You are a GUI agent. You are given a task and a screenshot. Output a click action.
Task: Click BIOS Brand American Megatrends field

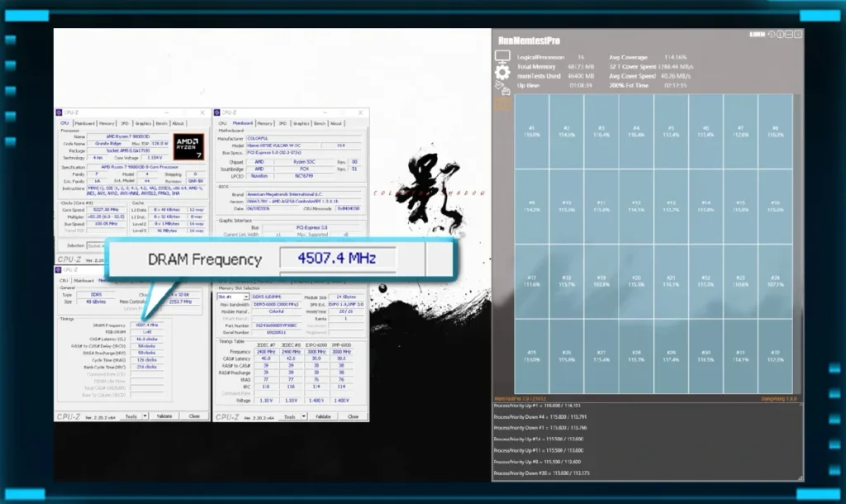pos(306,194)
